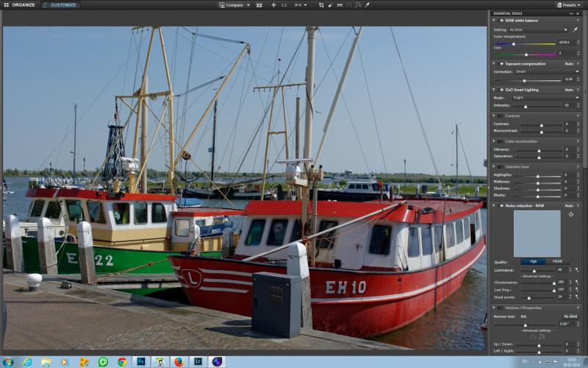Collapse the Exposure compensation section
Screen dimensions: 588x368
[494, 64]
